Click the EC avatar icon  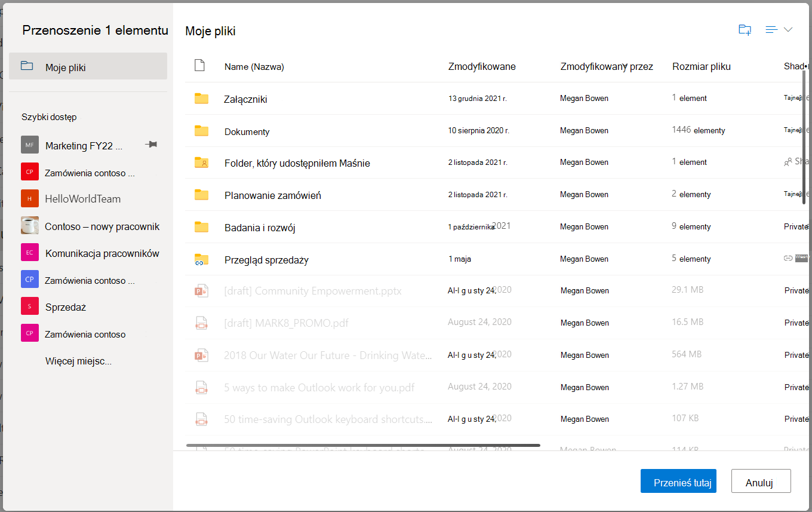(29, 252)
